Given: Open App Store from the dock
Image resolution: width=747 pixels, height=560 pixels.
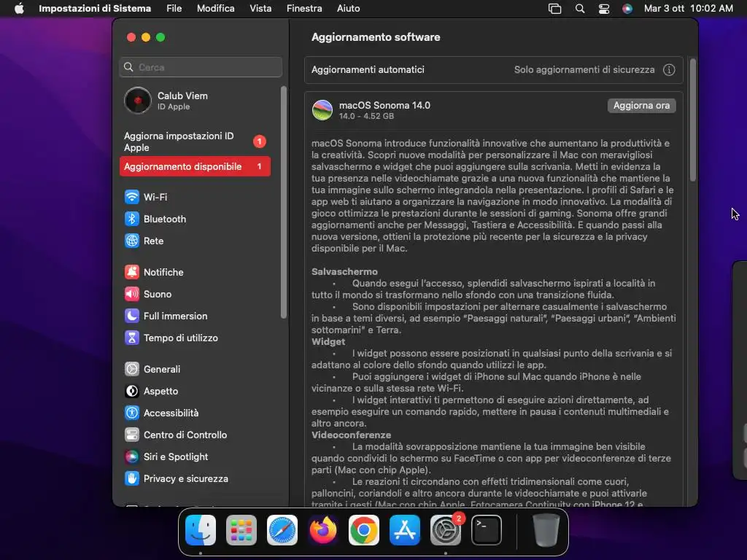Looking at the screenshot, I should click(405, 530).
